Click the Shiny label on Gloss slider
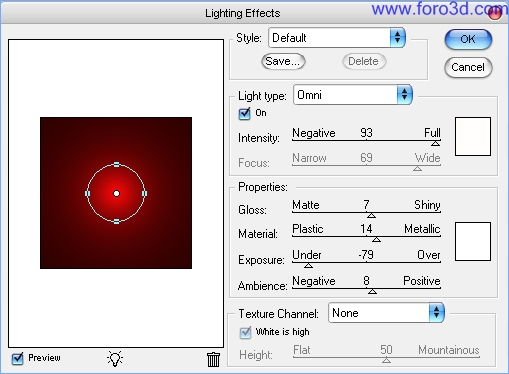The image size is (509, 374). point(427,205)
